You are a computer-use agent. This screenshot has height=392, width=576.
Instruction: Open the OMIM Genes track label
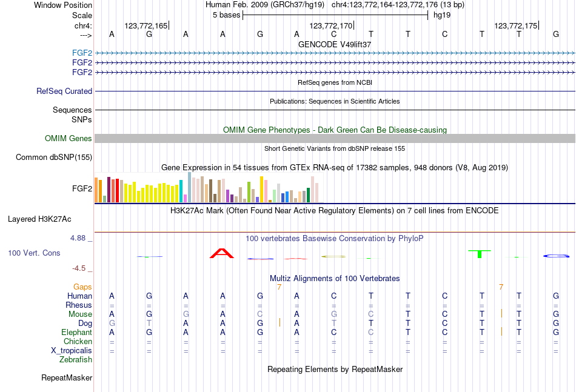(x=69, y=138)
